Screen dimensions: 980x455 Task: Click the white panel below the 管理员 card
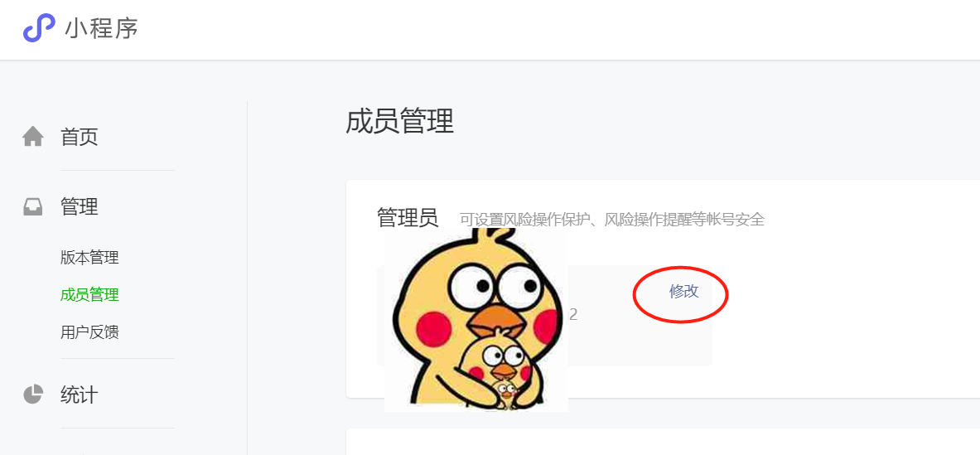(x=663, y=442)
